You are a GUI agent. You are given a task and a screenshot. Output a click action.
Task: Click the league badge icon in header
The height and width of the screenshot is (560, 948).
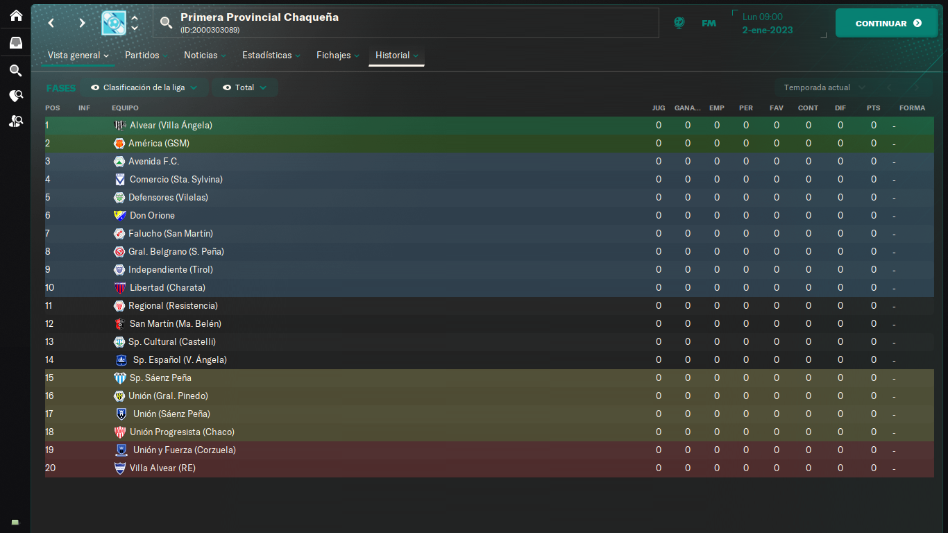114,23
